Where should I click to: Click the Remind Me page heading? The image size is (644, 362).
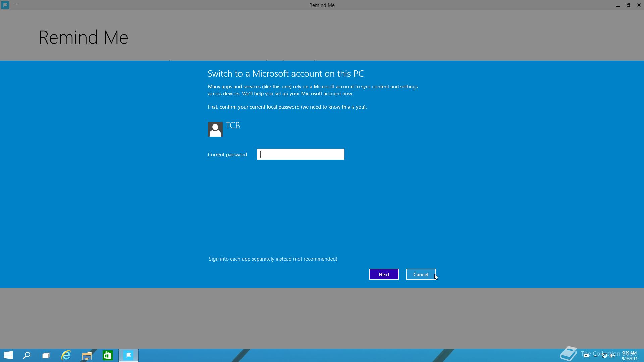84,37
